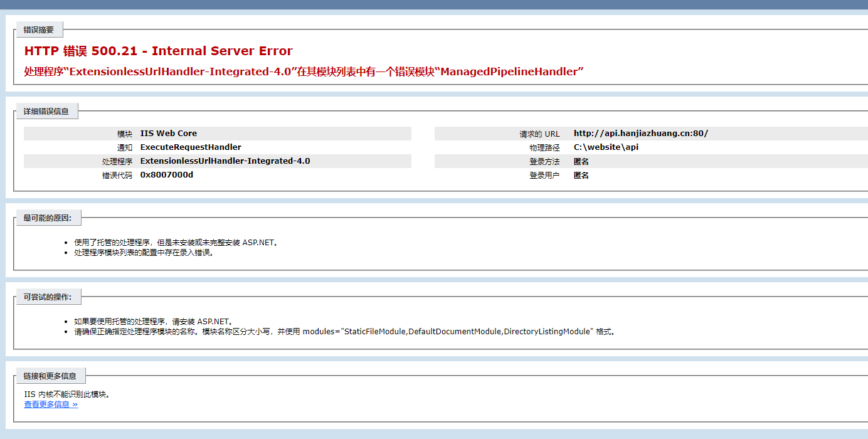Click the 错误代码 field label
868x439 pixels.
coord(117,176)
